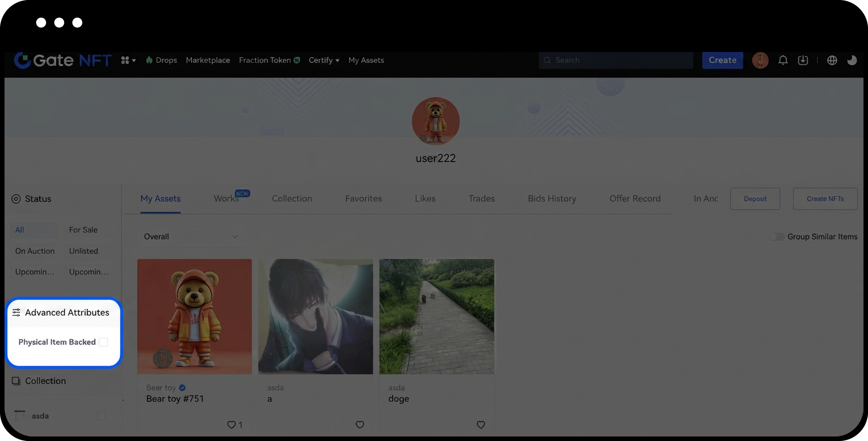Click the Gate NFT logo
The image size is (868, 441).
[63, 60]
